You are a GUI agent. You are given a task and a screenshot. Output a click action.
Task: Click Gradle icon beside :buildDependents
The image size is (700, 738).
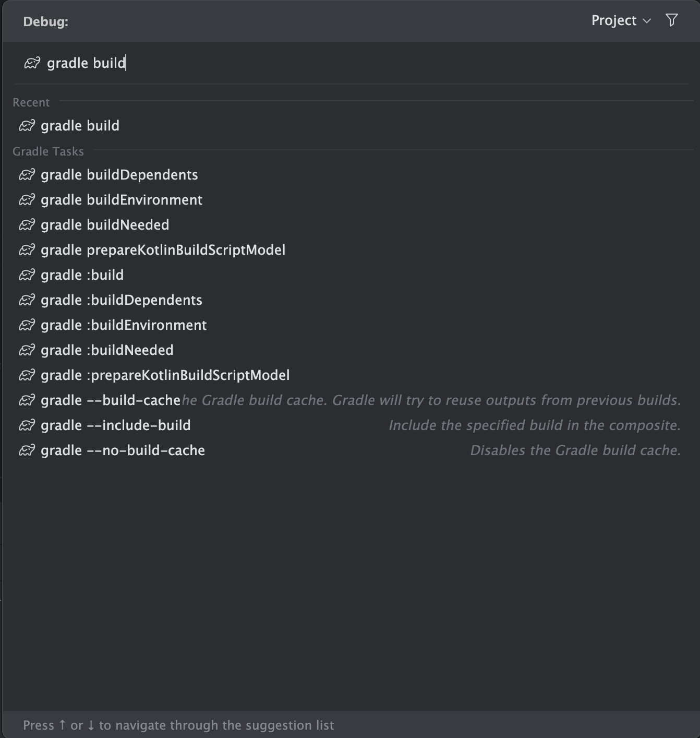27,300
